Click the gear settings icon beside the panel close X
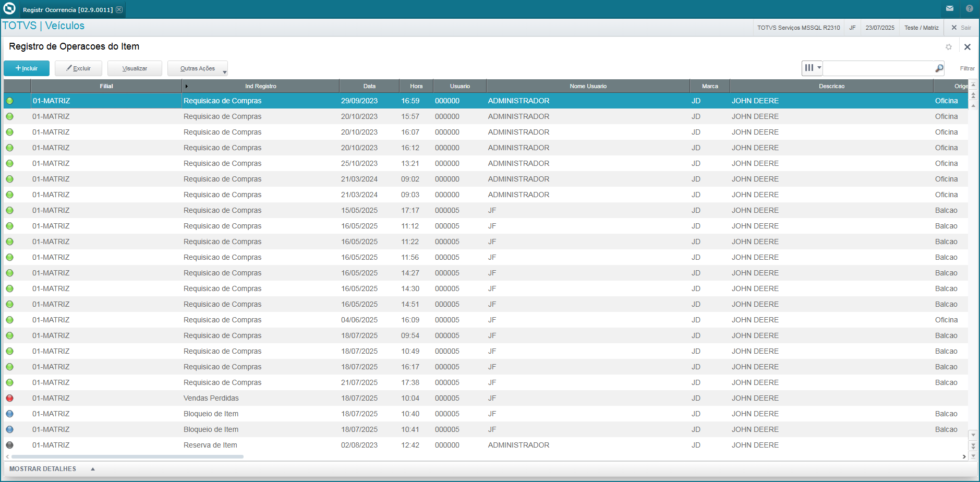This screenshot has height=482, width=980. 949,47
